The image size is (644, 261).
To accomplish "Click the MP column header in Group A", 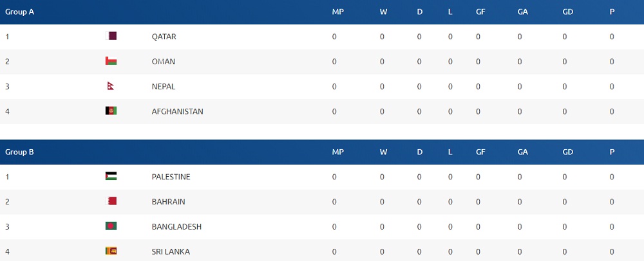I will (337, 12).
